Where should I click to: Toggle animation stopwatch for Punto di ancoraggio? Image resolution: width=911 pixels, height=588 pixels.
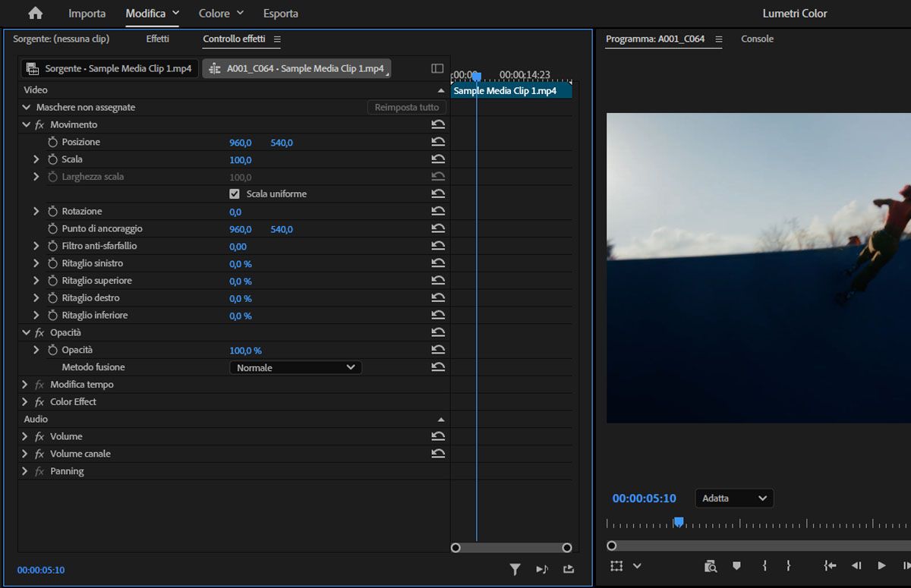[x=52, y=228]
